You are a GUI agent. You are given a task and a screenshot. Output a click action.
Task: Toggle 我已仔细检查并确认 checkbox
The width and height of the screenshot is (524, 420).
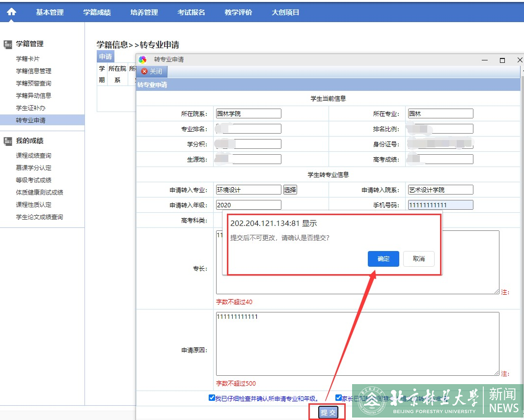[212, 398]
